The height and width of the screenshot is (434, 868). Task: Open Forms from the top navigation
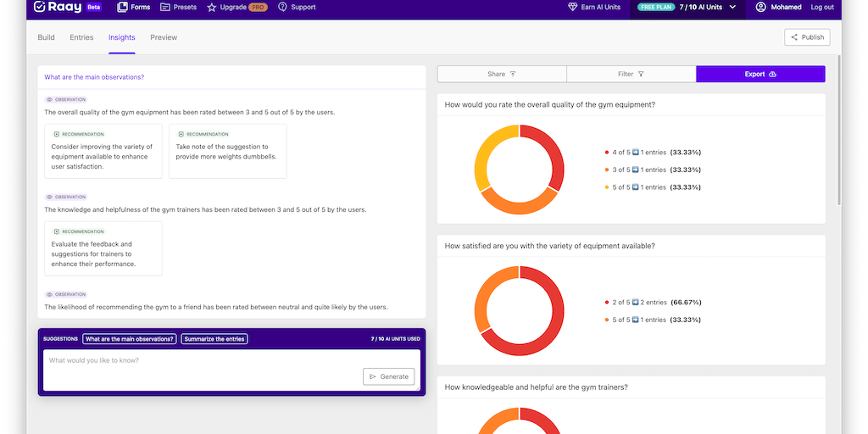point(134,8)
